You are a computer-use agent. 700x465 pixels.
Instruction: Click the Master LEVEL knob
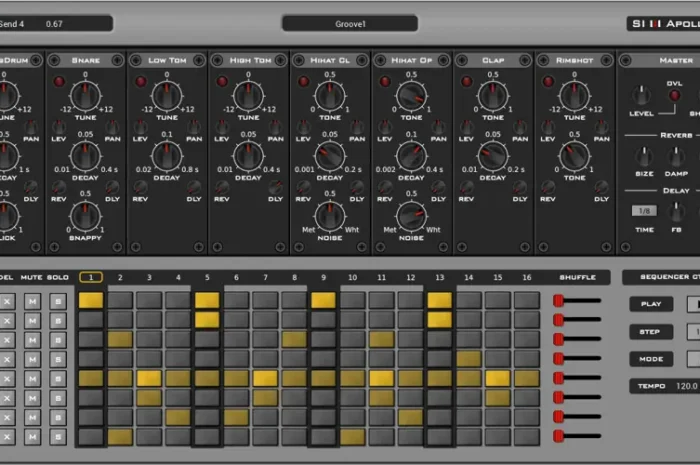tap(641, 96)
